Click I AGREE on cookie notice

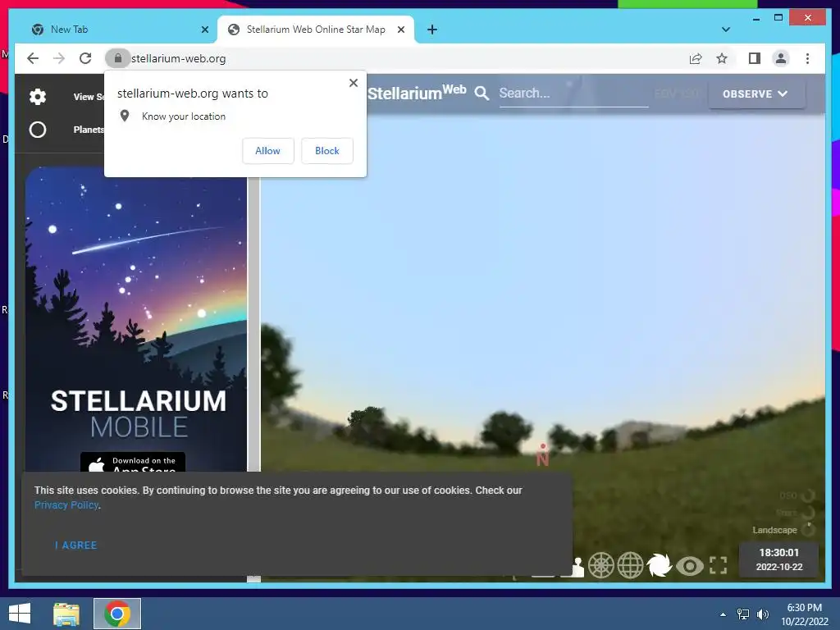point(75,545)
